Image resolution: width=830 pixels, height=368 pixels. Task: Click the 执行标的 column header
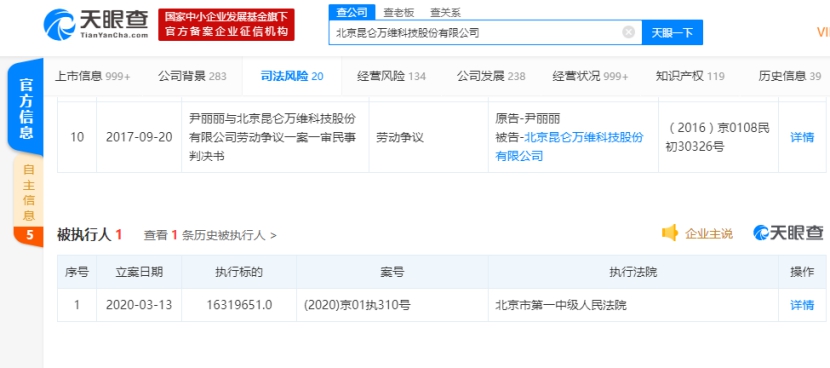pyautogui.click(x=239, y=272)
